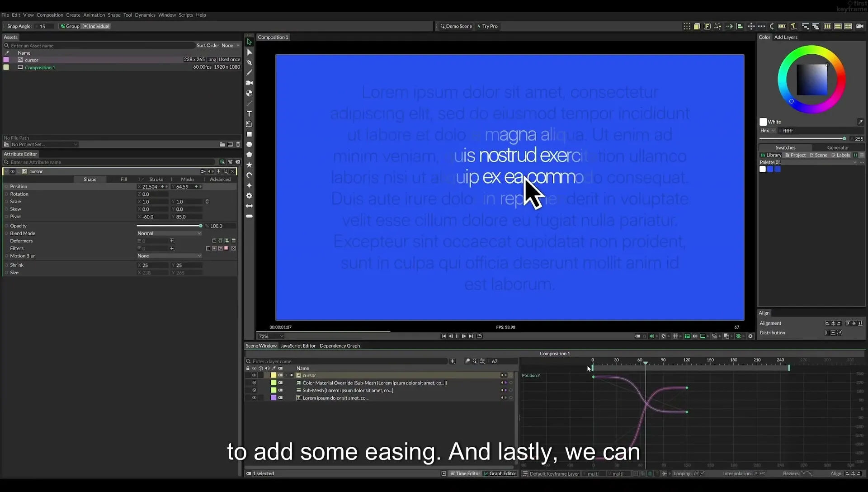The image size is (868, 492).
Task: Open the Blend Mode Normal dropdown
Action: 169,233
